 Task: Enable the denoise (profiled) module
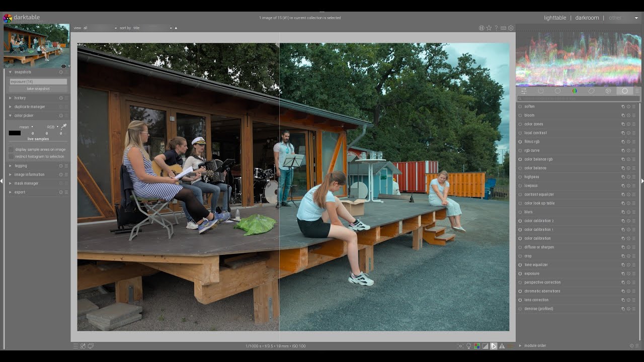click(520, 309)
